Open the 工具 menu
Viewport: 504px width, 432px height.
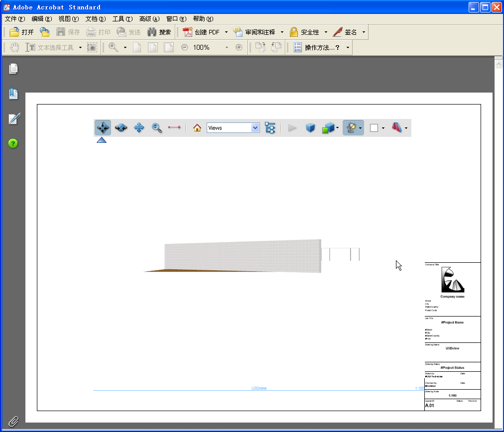pyautogui.click(x=122, y=18)
